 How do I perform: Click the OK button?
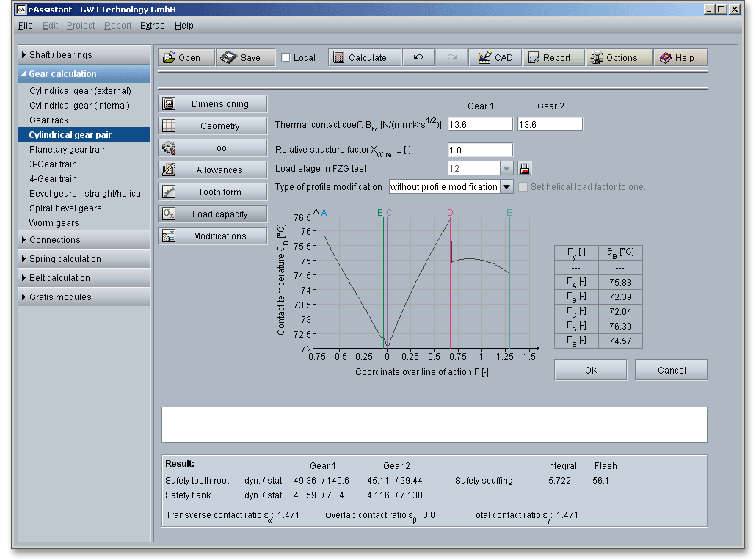coord(591,371)
